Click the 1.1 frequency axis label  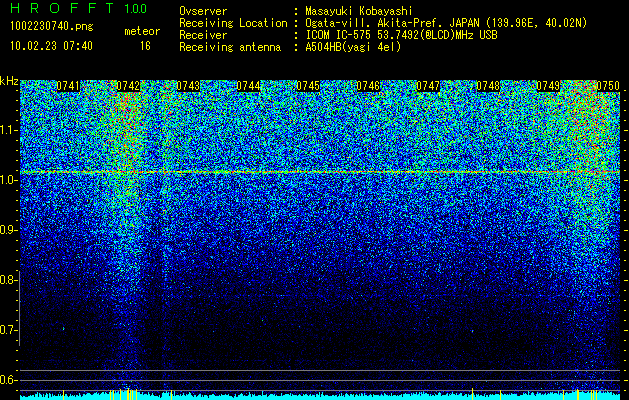(8, 130)
